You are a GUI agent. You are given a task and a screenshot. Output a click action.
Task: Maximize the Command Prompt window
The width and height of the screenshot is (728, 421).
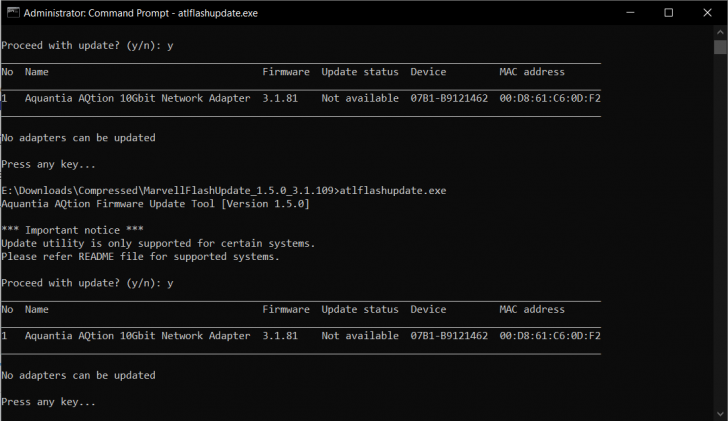tap(669, 13)
